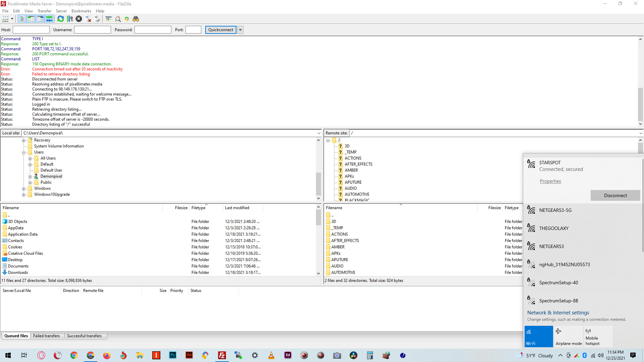
Task: Click the Bluetooth tray icon
Action: coord(585,355)
